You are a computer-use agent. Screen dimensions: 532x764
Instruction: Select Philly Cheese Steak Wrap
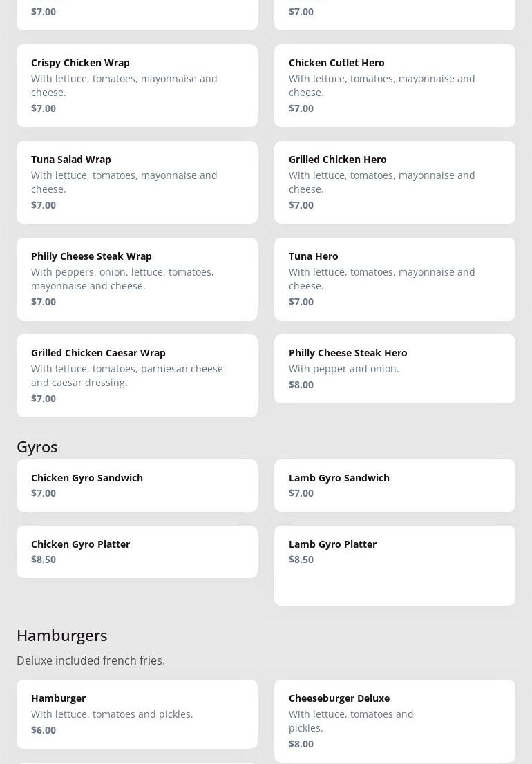tap(137, 279)
